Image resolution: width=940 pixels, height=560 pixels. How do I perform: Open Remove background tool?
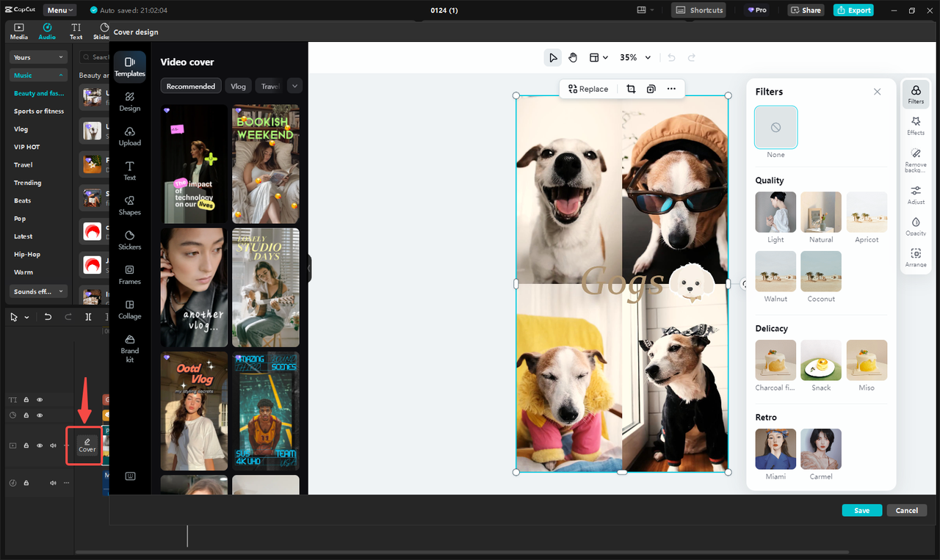point(916,157)
